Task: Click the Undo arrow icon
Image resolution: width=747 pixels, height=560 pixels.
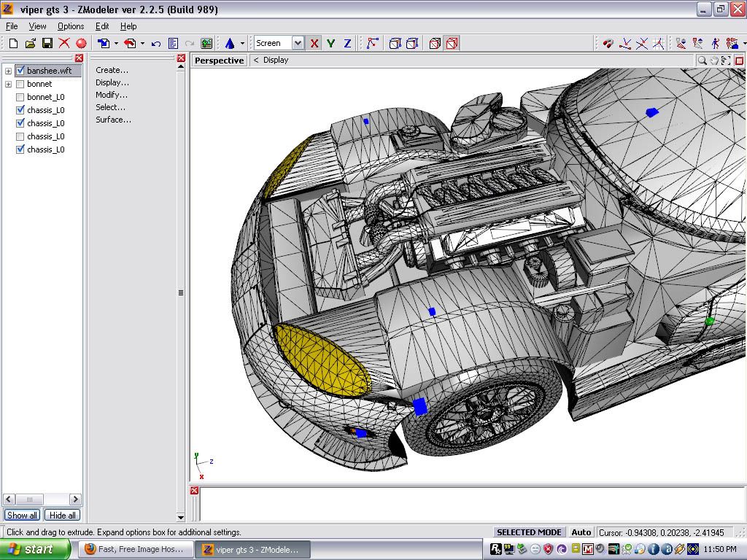Action: click(156, 44)
